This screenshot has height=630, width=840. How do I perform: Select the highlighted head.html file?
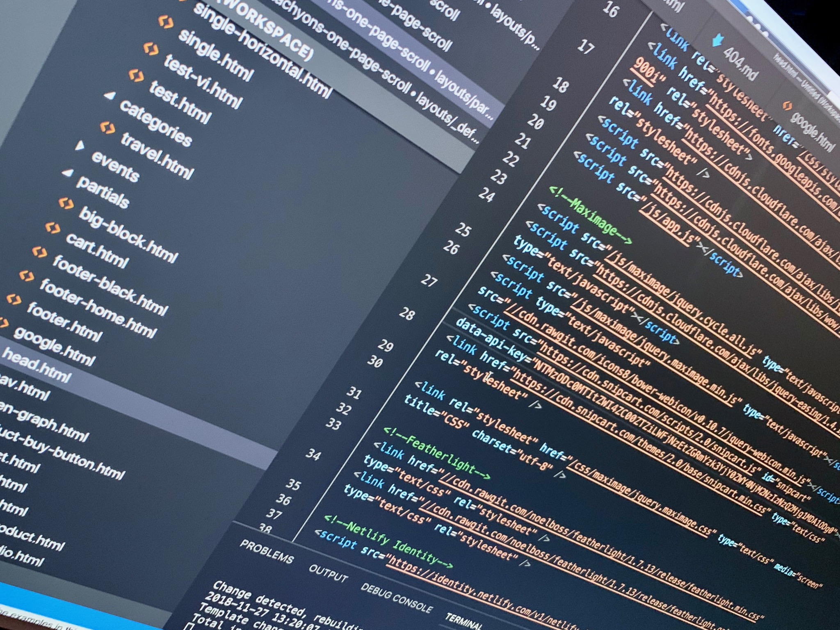pos(37,365)
